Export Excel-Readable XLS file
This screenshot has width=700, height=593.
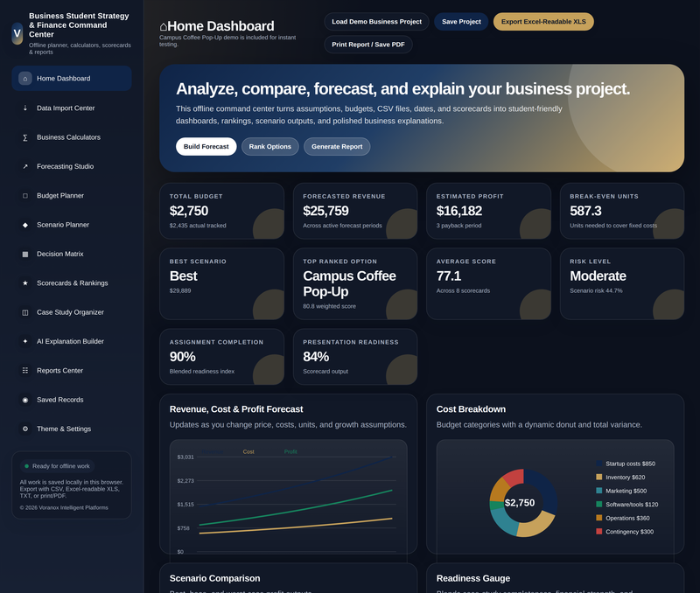(x=543, y=21)
